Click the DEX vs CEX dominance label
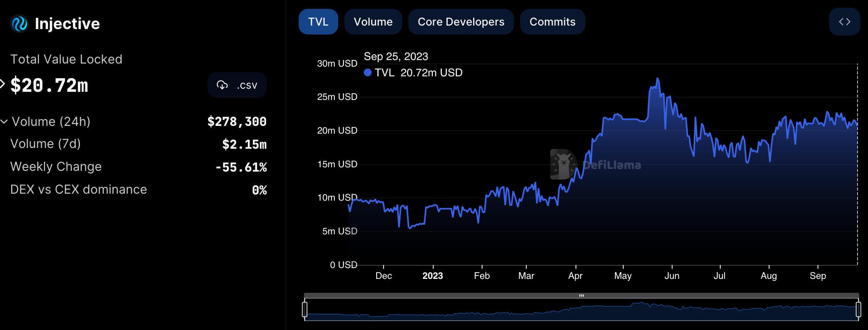Viewport: 868px width, 330px height. (79, 189)
